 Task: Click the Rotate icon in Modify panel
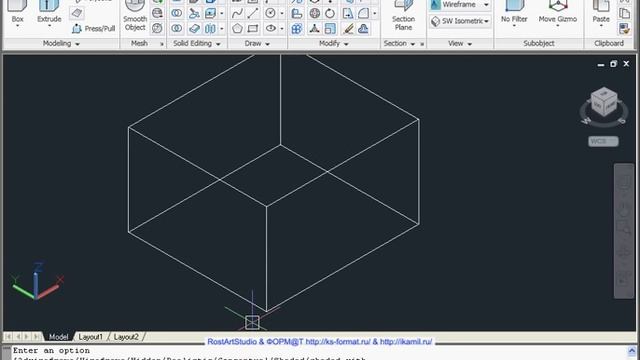[330, 13]
